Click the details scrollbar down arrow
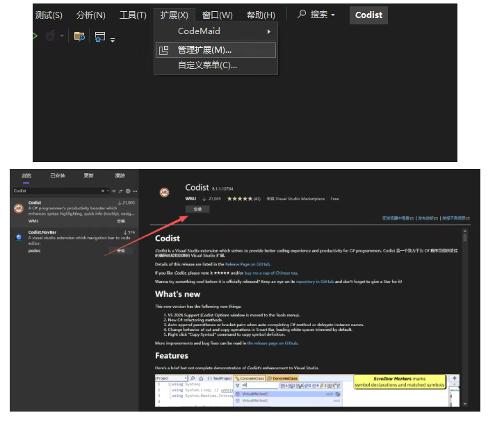504x422 pixels. click(x=465, y=404)
